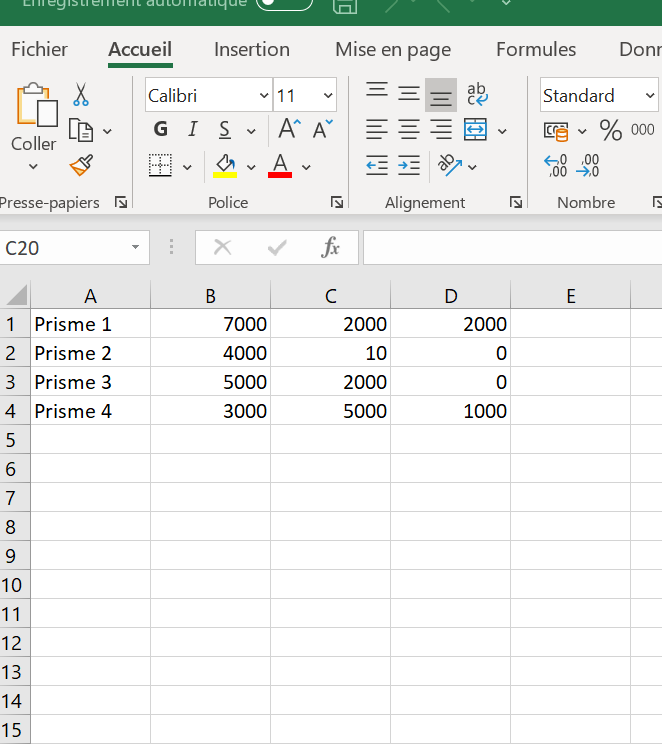662x744 pixels.
Task: Apply the yellow fill color
Action: [225, 165]
